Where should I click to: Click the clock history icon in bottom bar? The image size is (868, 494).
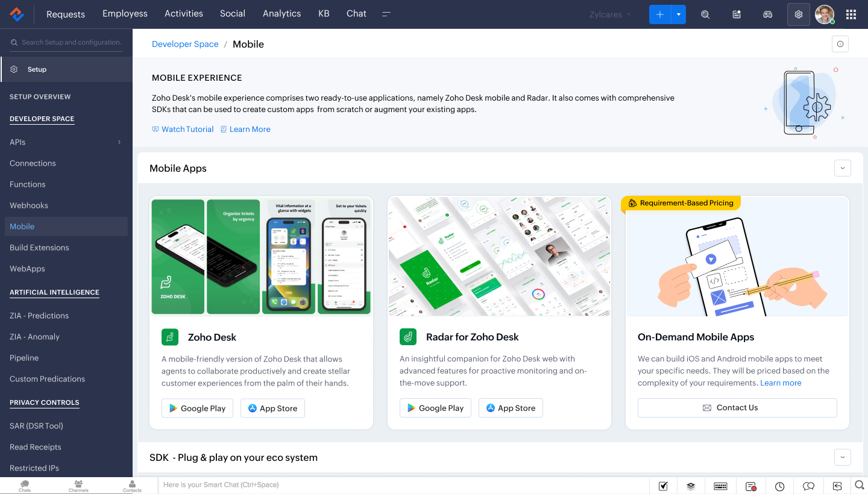pos(780,486)
